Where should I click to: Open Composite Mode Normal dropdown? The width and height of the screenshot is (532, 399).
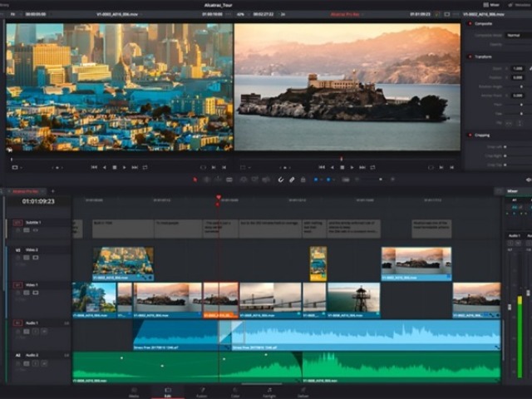(519, 35)
